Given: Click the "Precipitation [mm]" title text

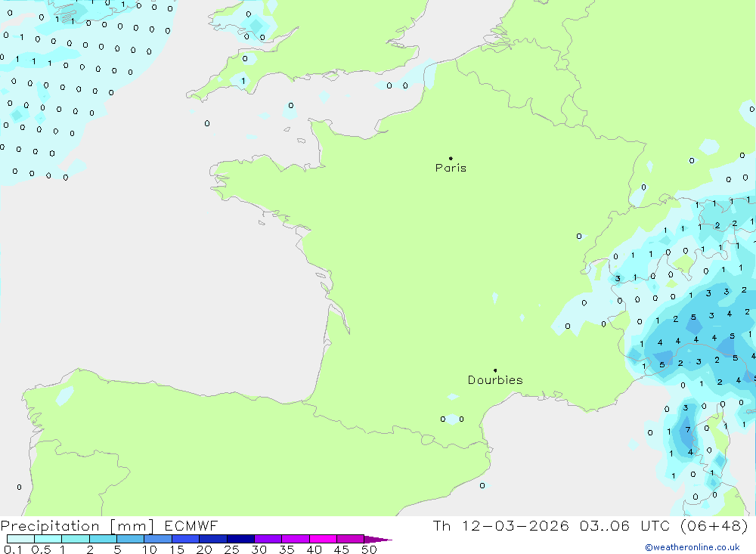Looking at the screenshot, I should coord(77,526).
